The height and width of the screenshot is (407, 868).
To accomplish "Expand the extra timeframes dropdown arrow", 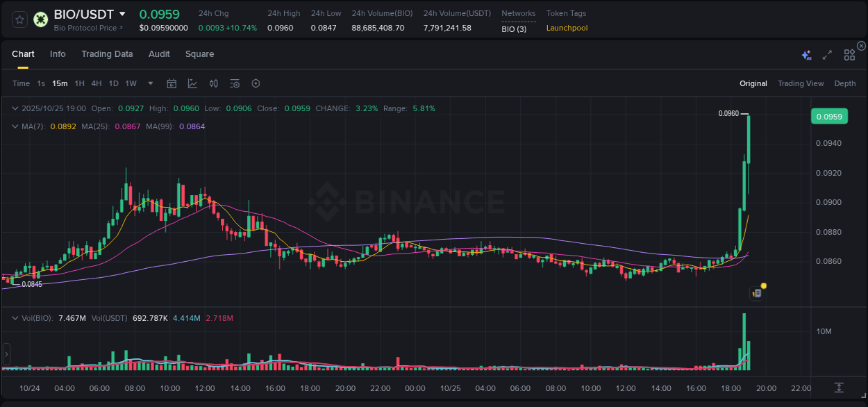I will pyautogui.click(x=149, y=83).
